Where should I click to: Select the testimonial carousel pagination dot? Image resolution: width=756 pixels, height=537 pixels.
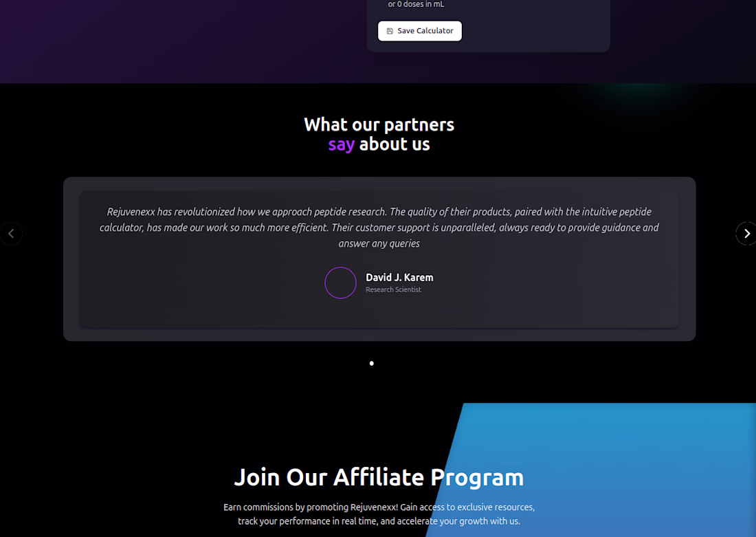tap(372, 363)
